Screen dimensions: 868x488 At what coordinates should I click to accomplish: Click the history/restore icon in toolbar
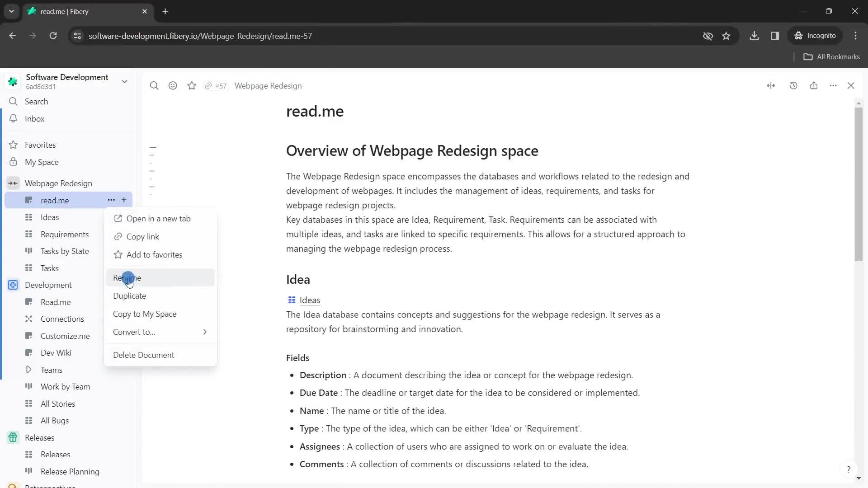point(793,85)
